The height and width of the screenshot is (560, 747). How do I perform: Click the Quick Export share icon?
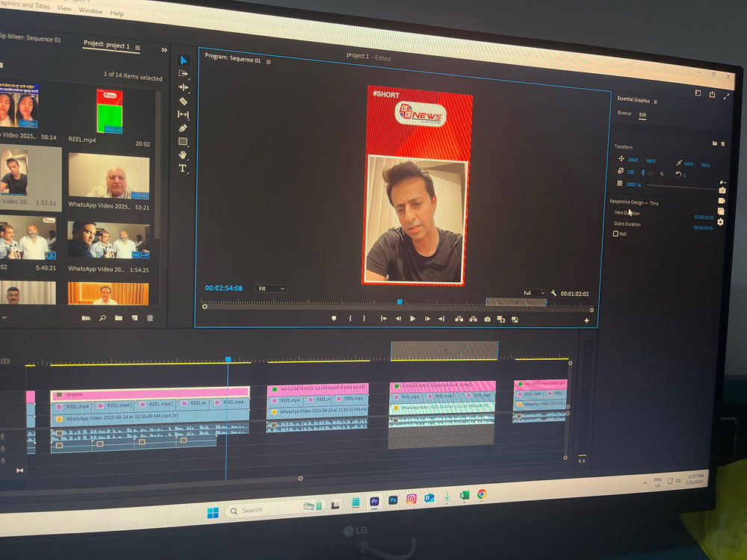pos(712,94)
